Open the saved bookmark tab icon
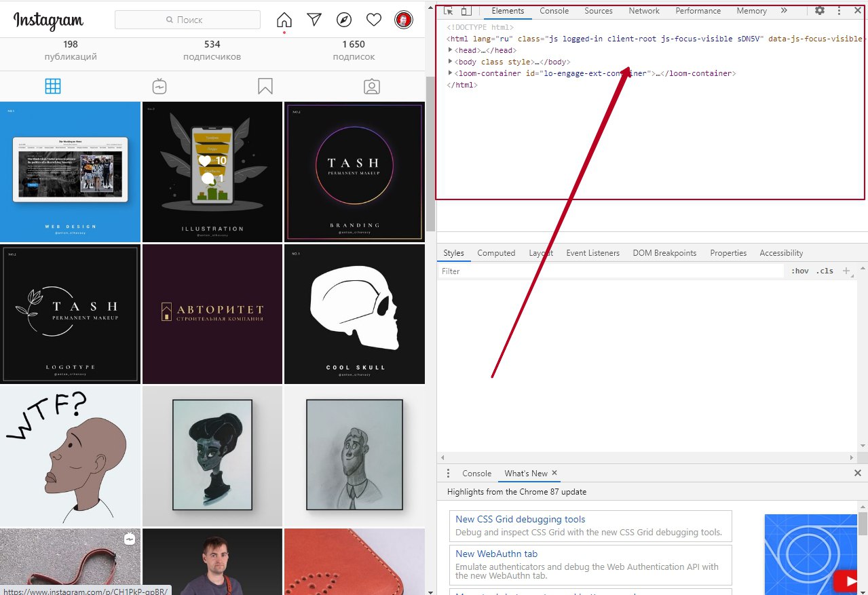This screenshot has width=868, height=595. tap(265, 86)
